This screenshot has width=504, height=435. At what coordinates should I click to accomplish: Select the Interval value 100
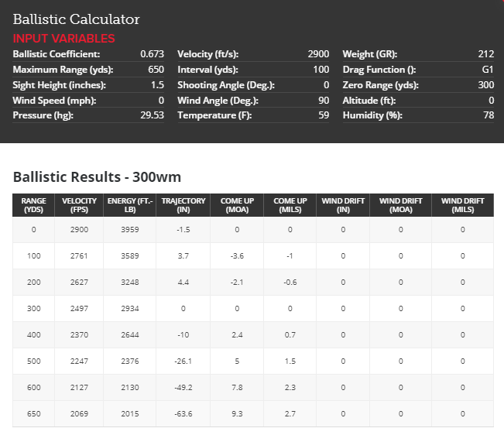[321, 70]
